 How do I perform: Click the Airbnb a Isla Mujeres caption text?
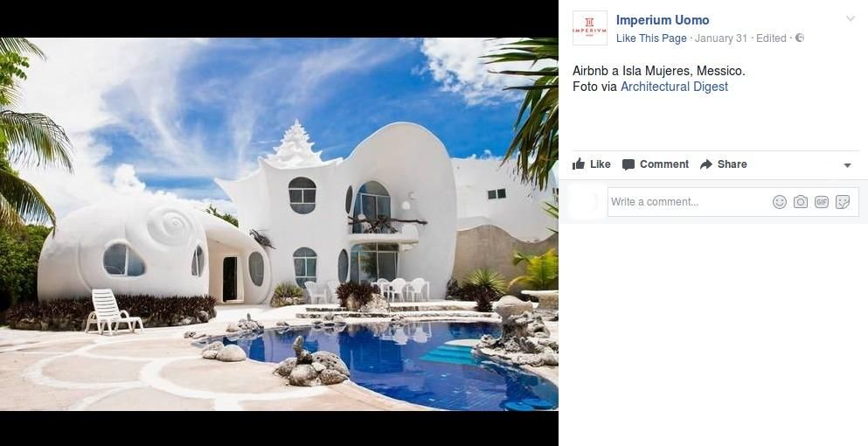click(x=659, y=71)
